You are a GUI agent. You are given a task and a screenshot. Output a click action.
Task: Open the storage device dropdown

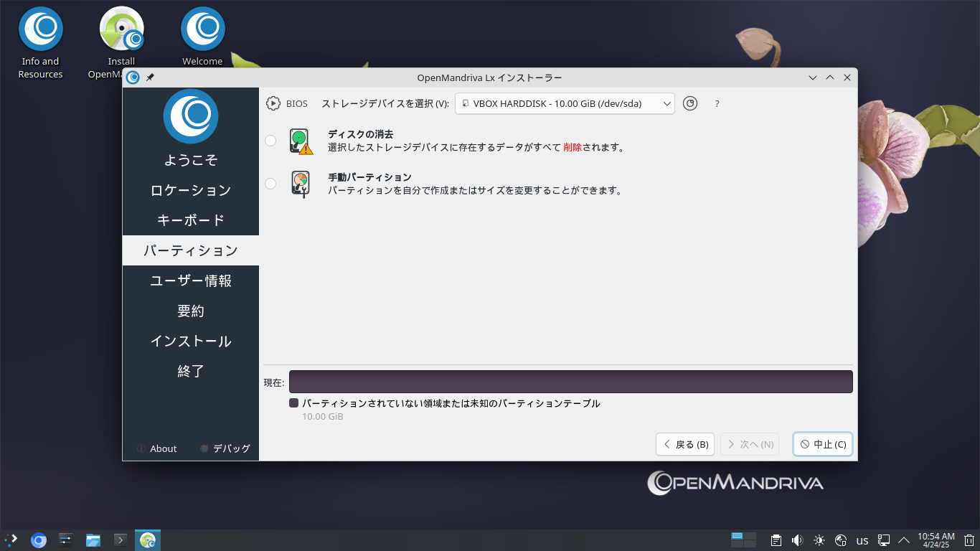(x=565, y=103)
